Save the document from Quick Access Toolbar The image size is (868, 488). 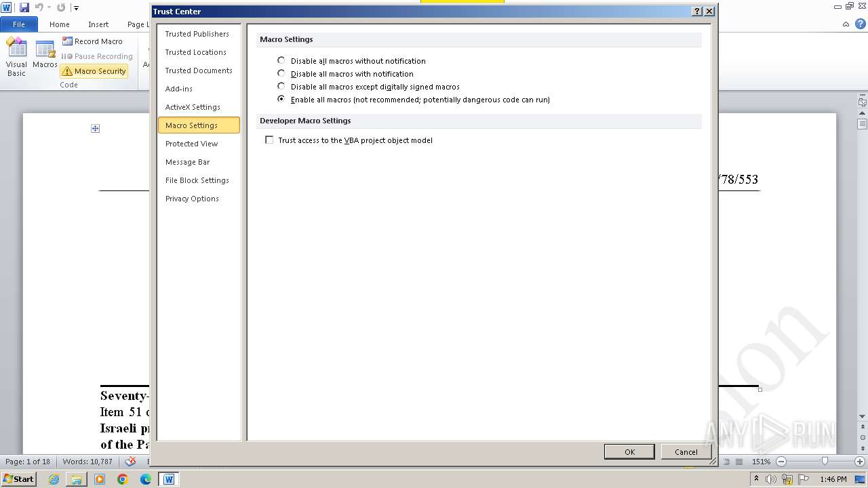point(24,7)
